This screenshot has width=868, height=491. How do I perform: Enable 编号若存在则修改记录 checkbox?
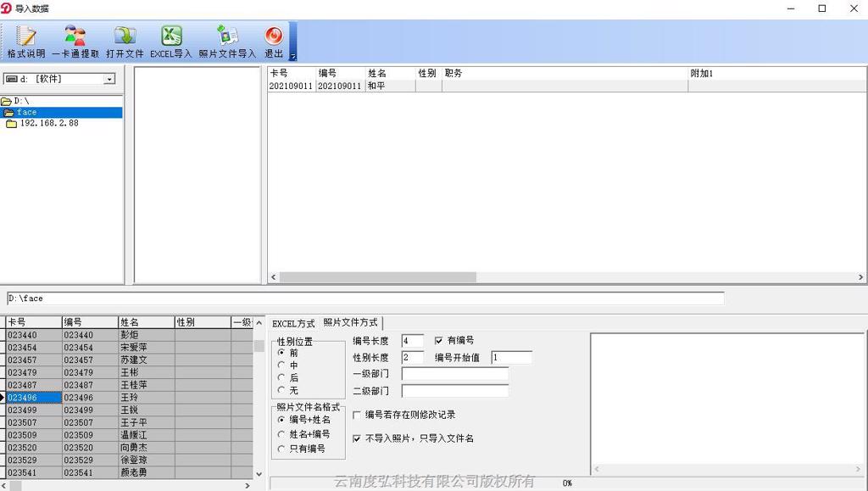(357, 416)
